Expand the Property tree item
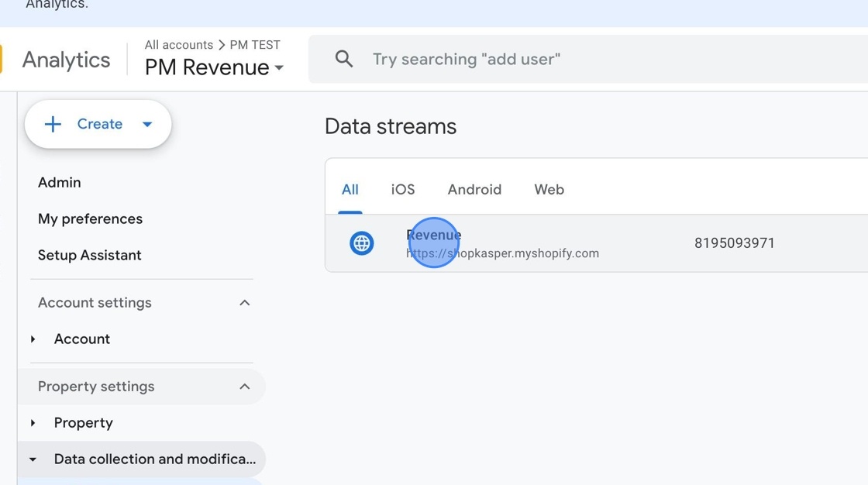The image size is (868, 485). tap(33, 422)
